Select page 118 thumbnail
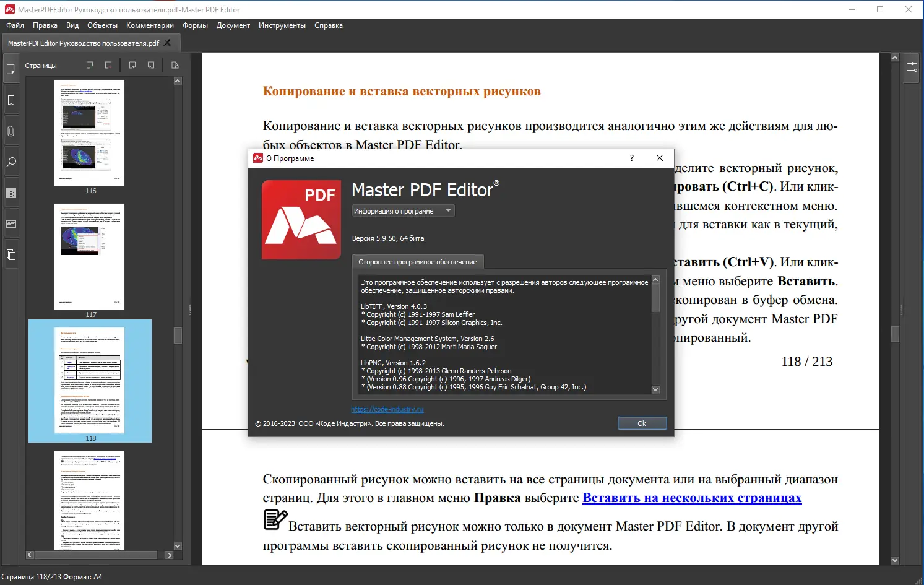This screenshot has height=585, width=924. pyautogui.click(x=90, y=381)
